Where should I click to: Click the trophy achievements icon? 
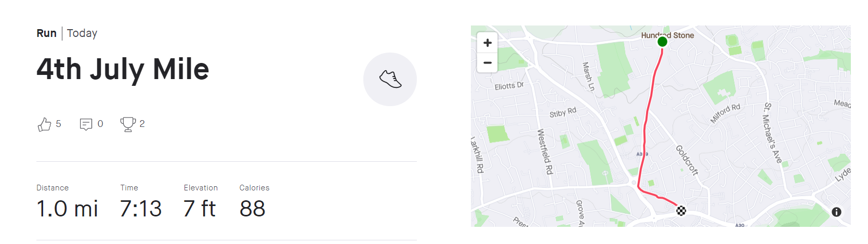[x=128, y=124]
